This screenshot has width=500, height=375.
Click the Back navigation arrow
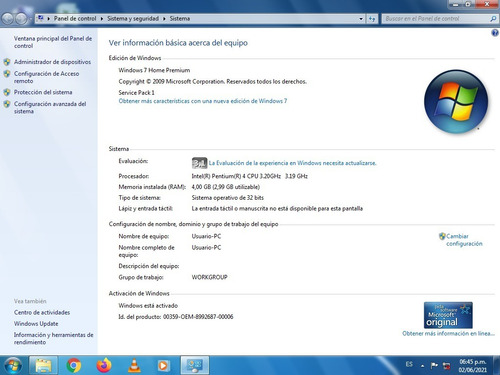click(8, 19)
